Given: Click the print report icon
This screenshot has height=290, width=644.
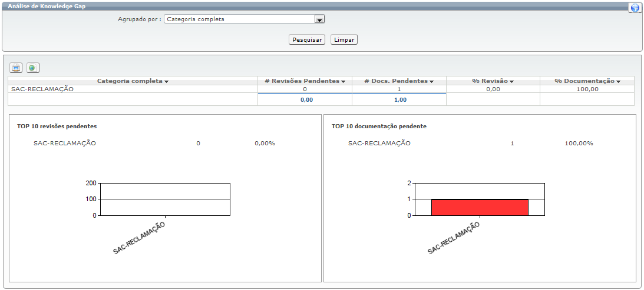Looking at the screenshot, I should 16,68.
